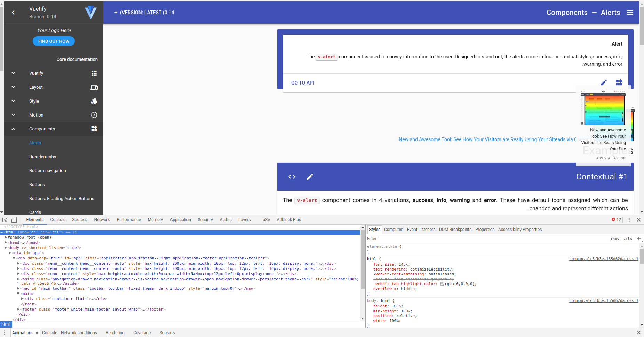Click the FIND OUT HOW button
The width and height of the screenshot is (644, 337).
click(x=54, y=41)
